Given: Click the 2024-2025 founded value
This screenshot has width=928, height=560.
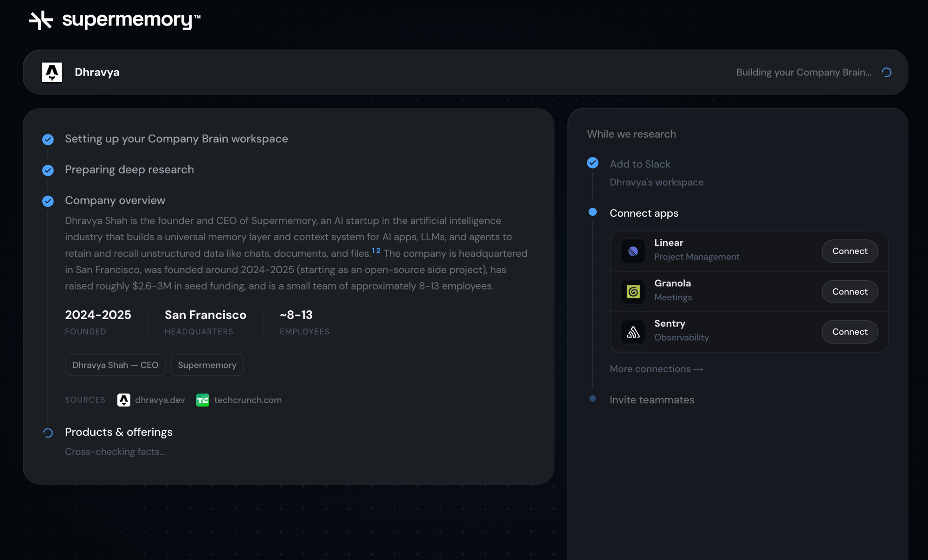Looking at the screenshot, I should click(98, 315).
